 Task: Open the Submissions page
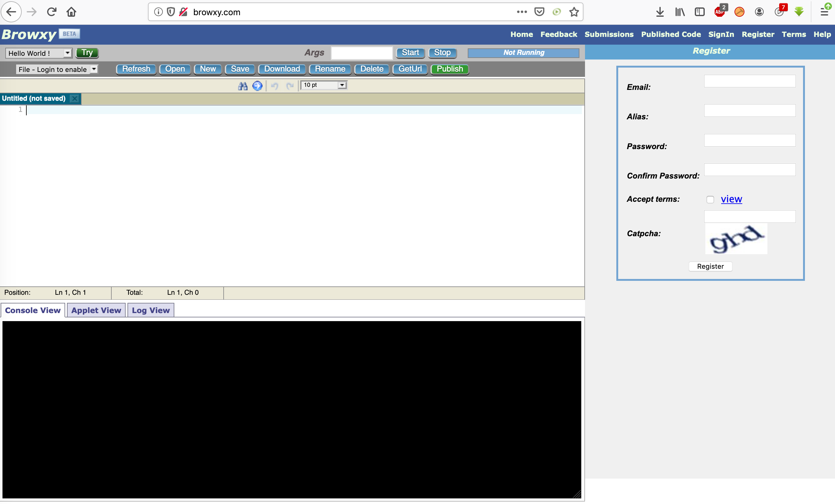(x=609, y=34)
